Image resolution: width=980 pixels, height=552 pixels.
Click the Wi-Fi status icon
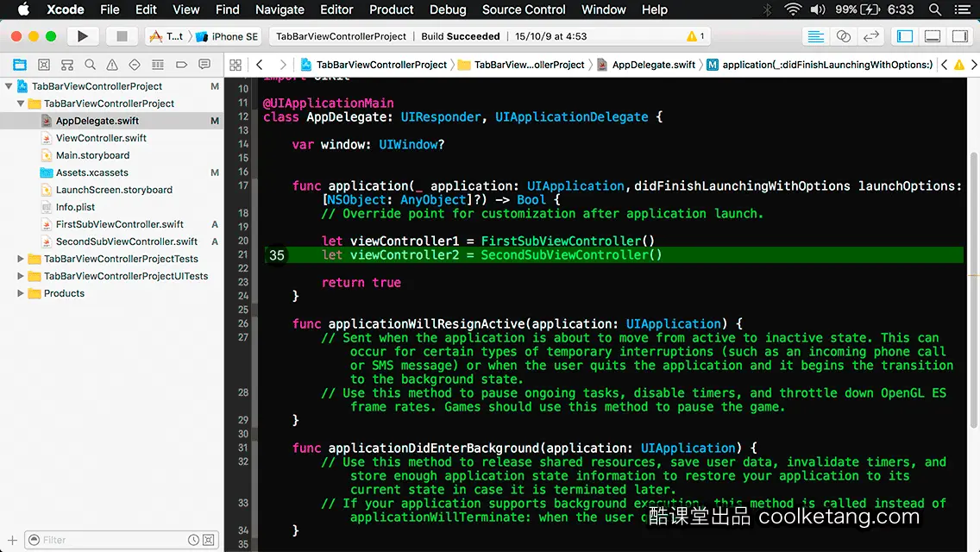[793, 9]
